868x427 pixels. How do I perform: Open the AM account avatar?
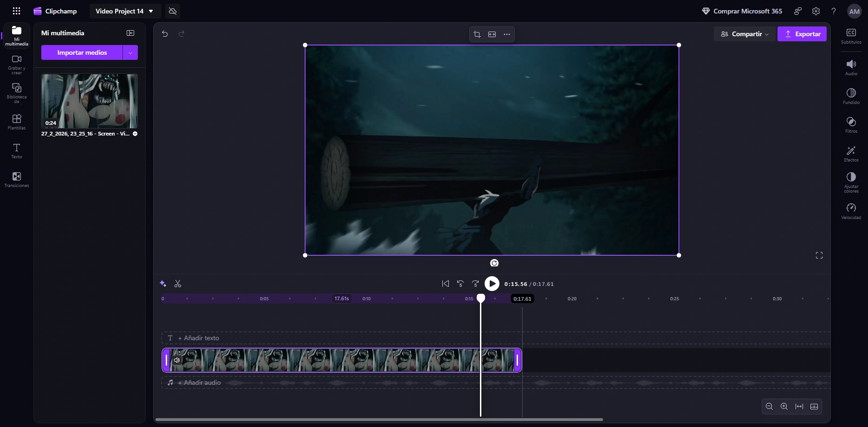point(855,12)
